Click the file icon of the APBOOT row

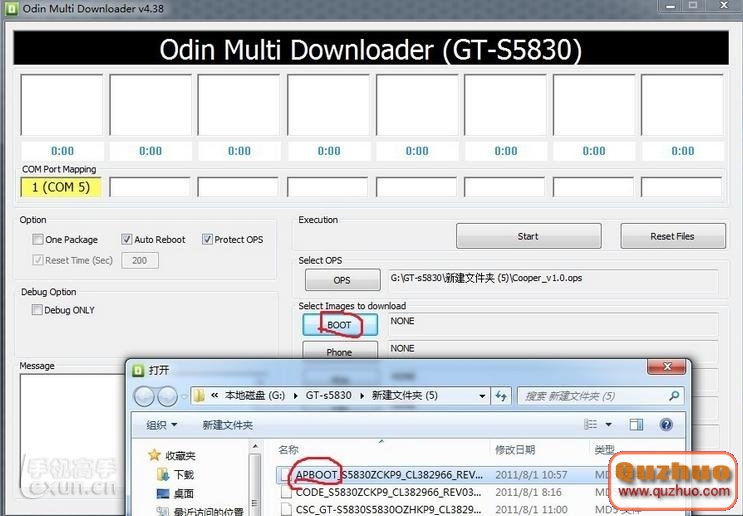[285, 474]
